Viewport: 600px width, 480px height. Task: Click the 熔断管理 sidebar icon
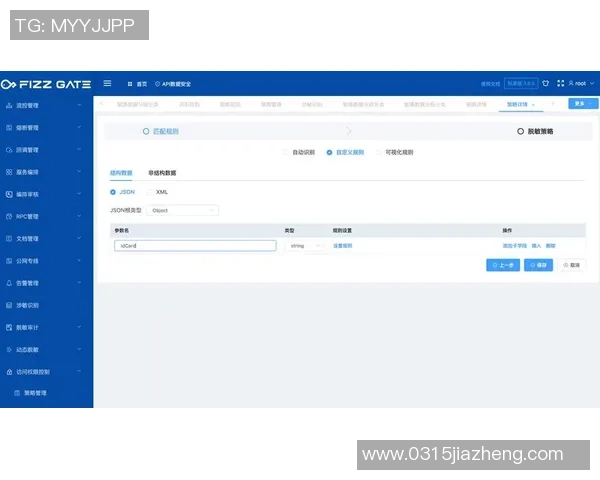point(9,127)
